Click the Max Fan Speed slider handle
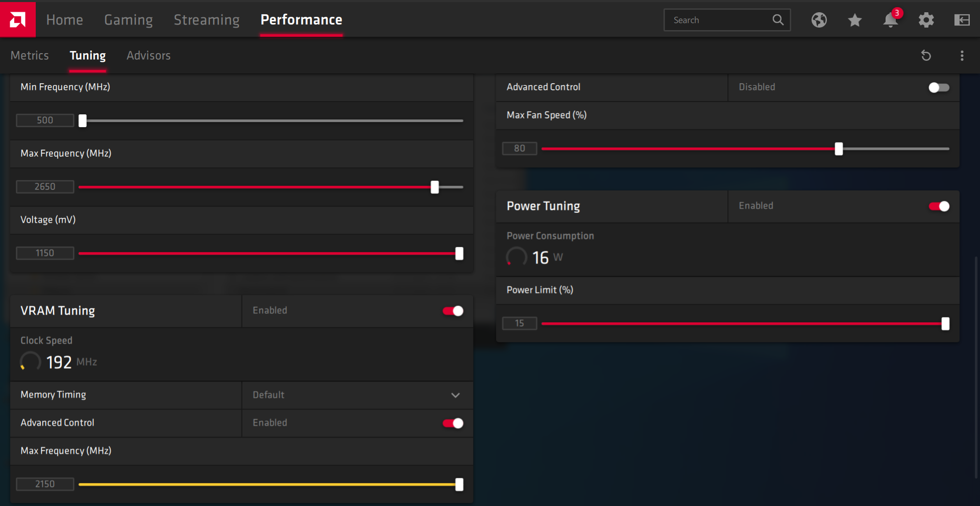The height and width of the screenshot is (506, 980). [839, 149]
